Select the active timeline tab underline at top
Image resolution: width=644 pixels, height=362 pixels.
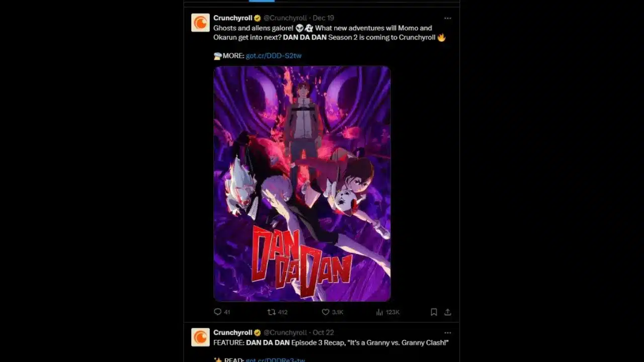[262, 1]
